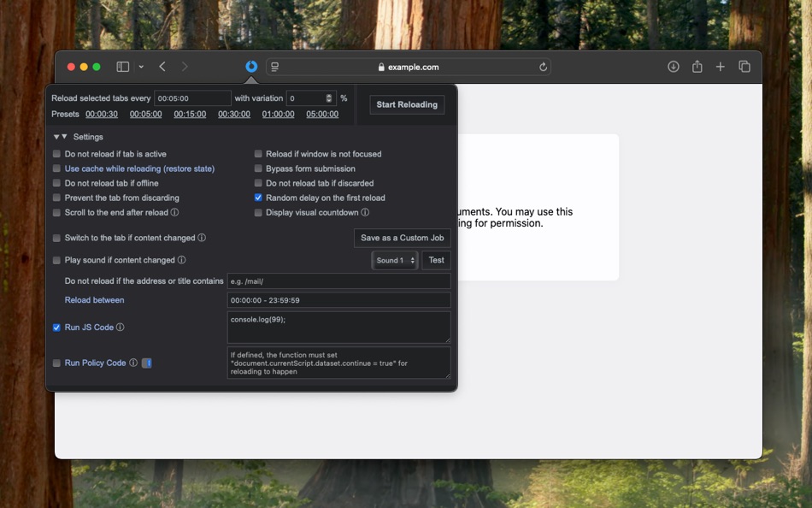Enable Do not reload tab if offline

56,183
